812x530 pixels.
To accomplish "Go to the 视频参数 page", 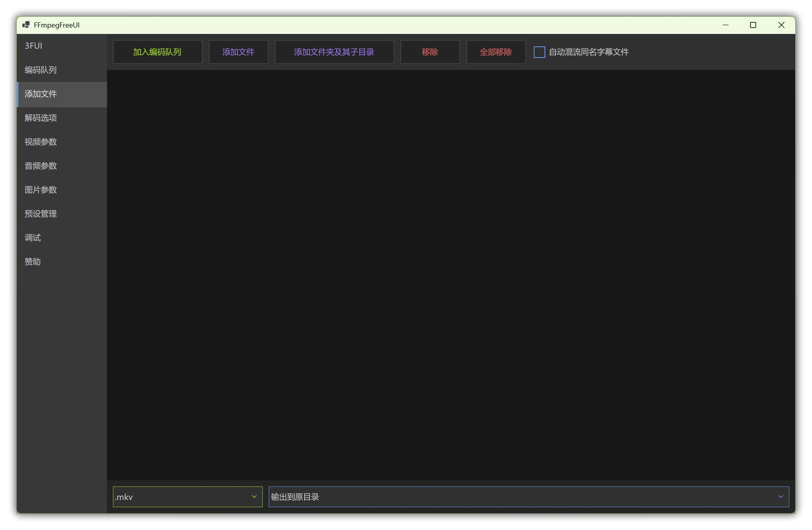I will pyautogui.click(x=62, y=142).
